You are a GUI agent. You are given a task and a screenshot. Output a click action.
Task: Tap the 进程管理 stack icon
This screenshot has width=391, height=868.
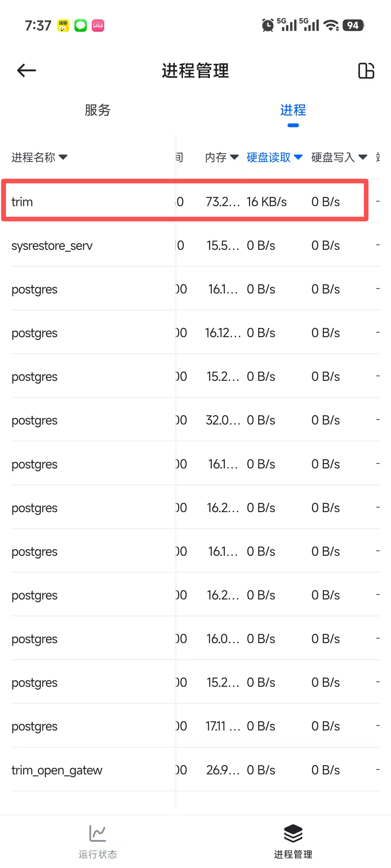(x=293, y=834)
